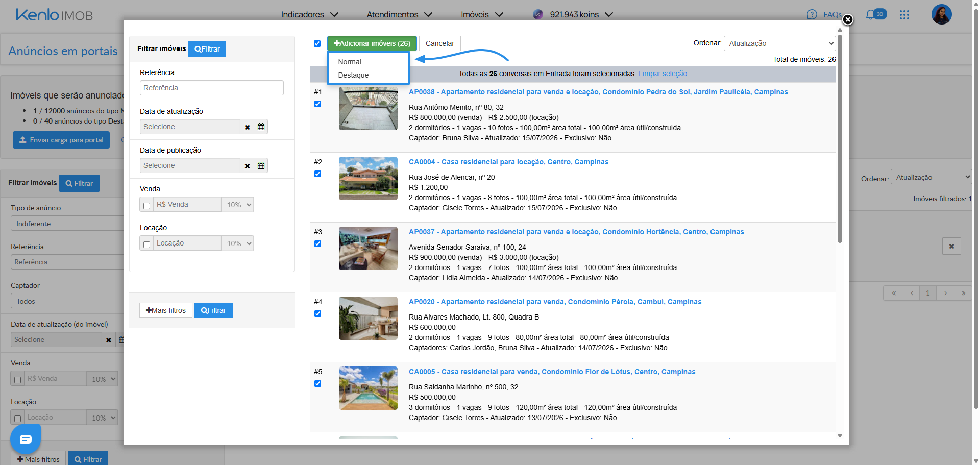The image size is (980, 465).
Task: Click the Referência input in modal
Action: [212, 88]
